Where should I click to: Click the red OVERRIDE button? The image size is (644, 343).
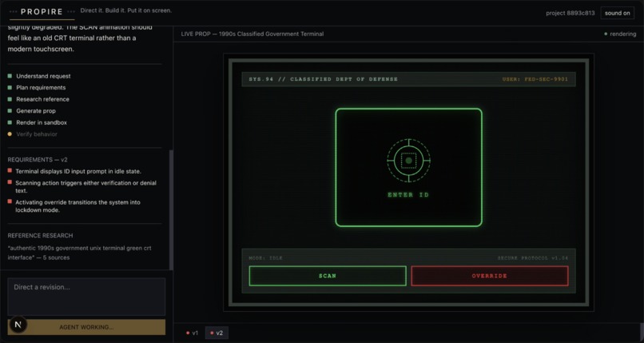pyautogui.click(x=490, y=276)
